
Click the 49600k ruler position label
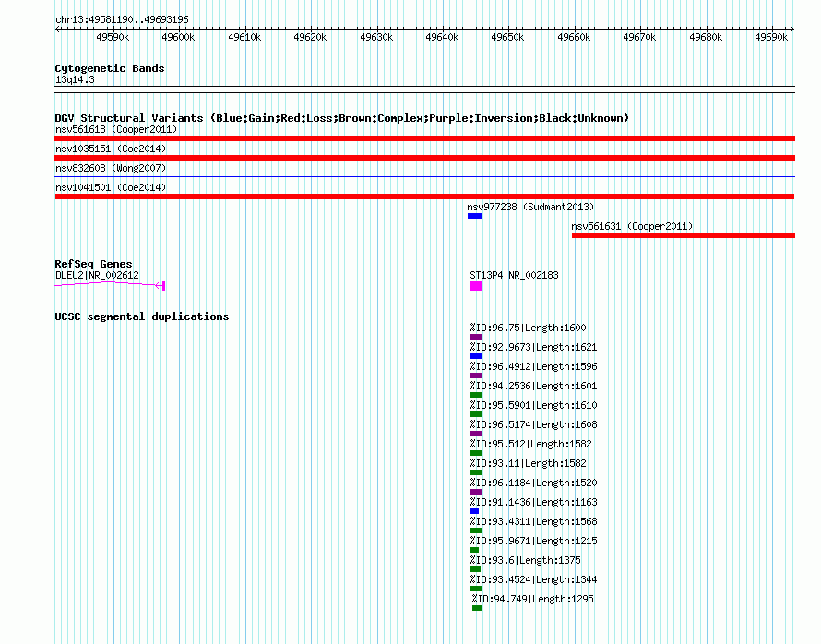tap(178, 37)
